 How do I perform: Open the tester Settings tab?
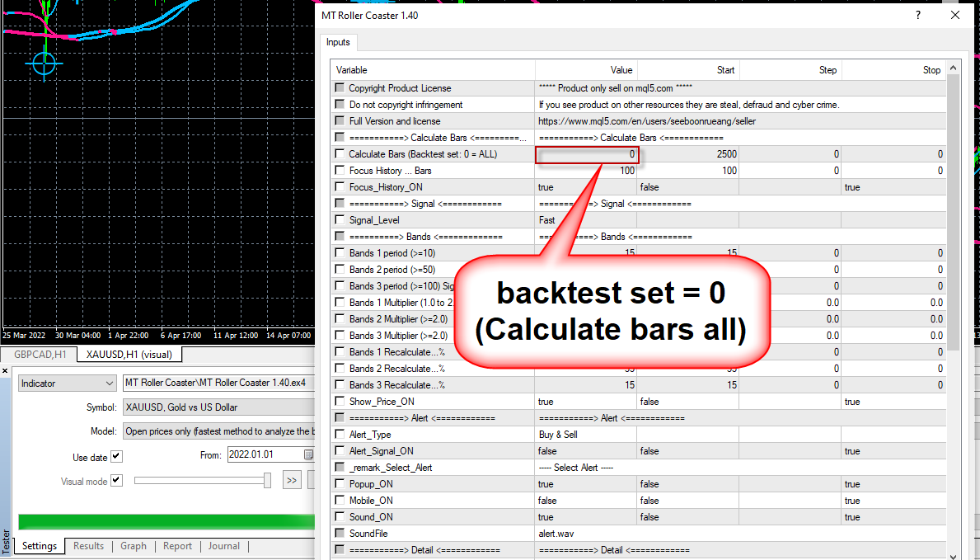point(40,546)
